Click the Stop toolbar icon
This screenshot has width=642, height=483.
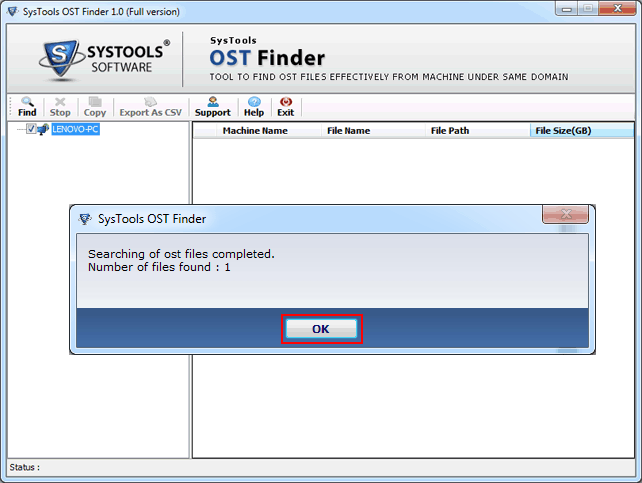click(60, 107)
